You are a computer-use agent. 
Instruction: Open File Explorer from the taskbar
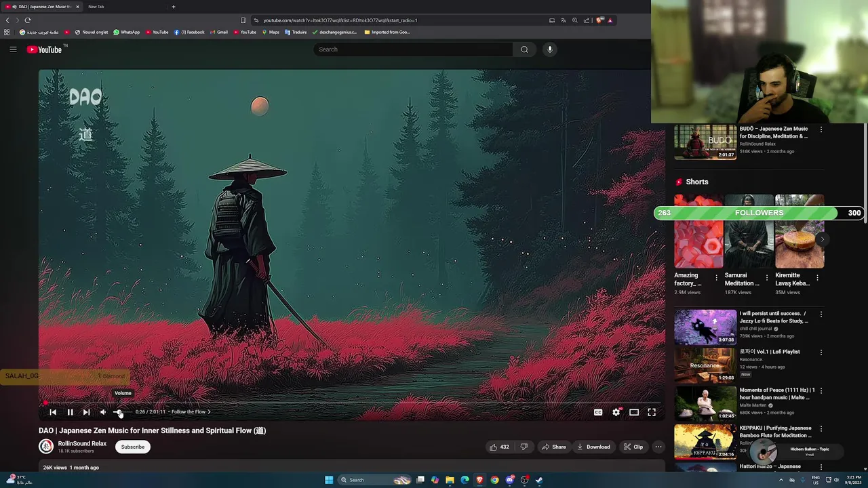(450, 480)
